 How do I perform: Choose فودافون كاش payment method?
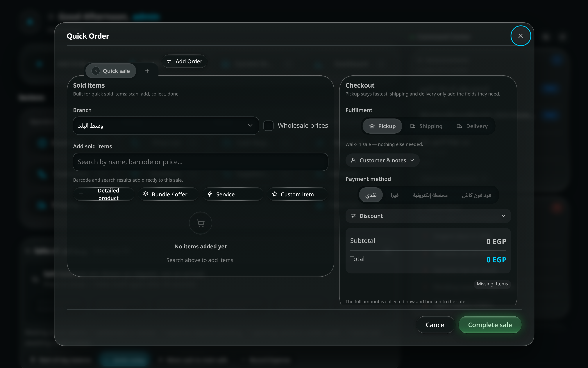pyautogui.click(x=476, y=195)
